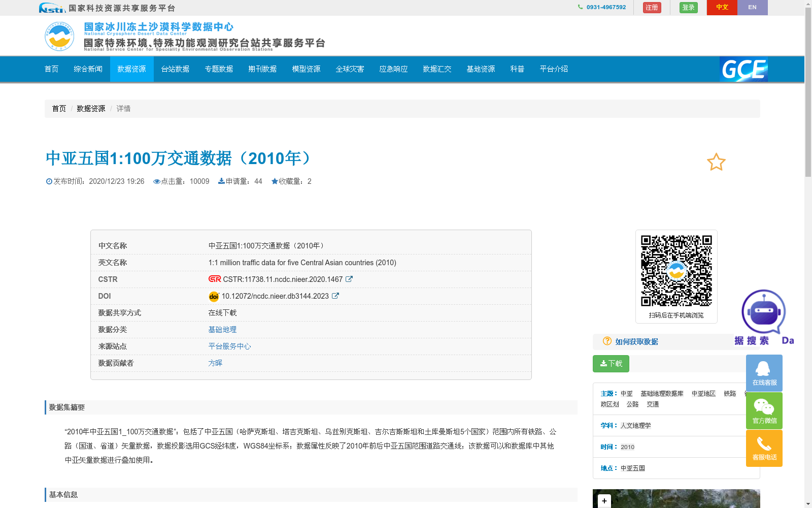Click the 2010 time tag
812x508 pixels.
click(627, 447)
